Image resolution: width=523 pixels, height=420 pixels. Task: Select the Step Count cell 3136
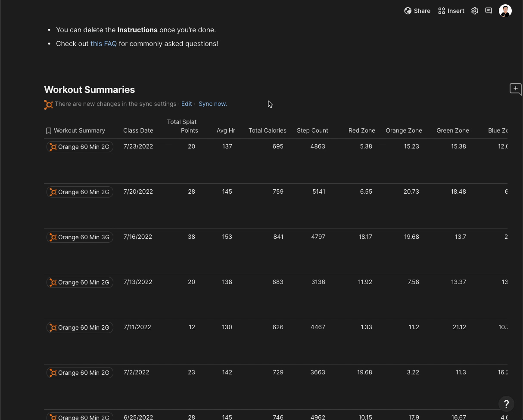318,282
